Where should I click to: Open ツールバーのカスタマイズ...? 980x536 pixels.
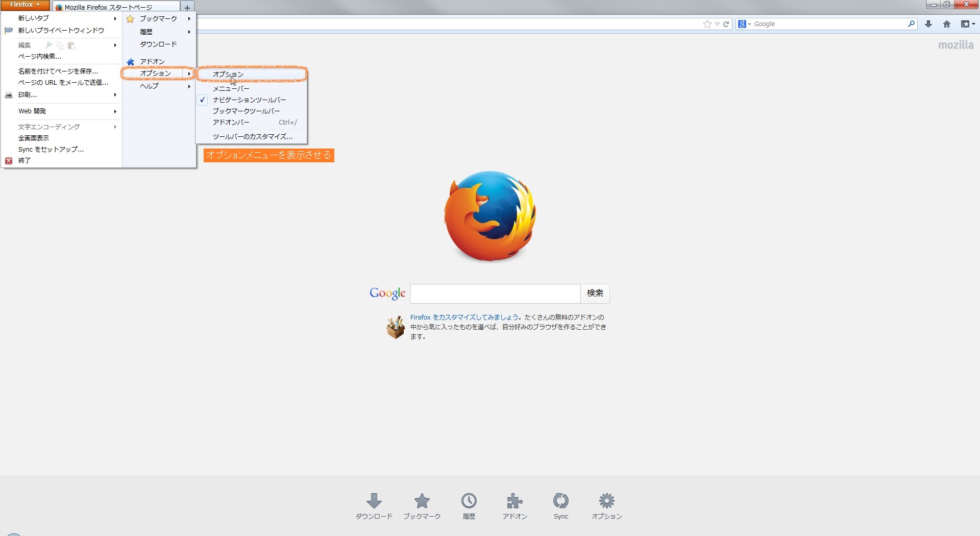coord(252,137)
